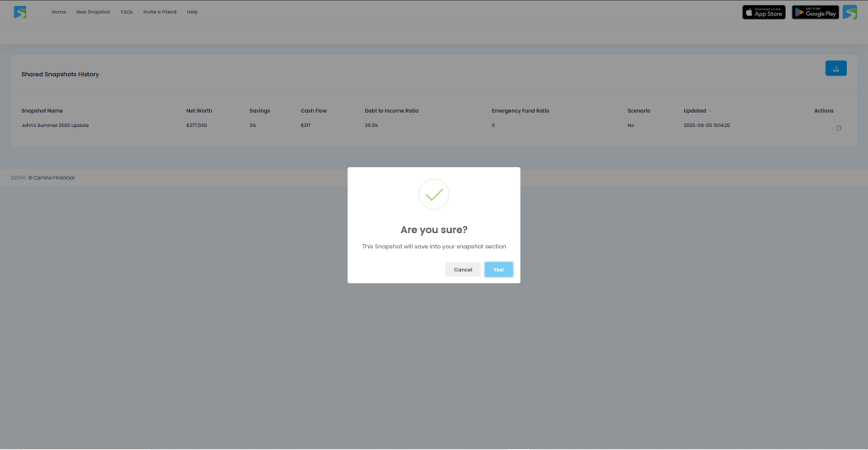Click the Net Worth column header
Screen dimensions: 868x450
(199, 111)
